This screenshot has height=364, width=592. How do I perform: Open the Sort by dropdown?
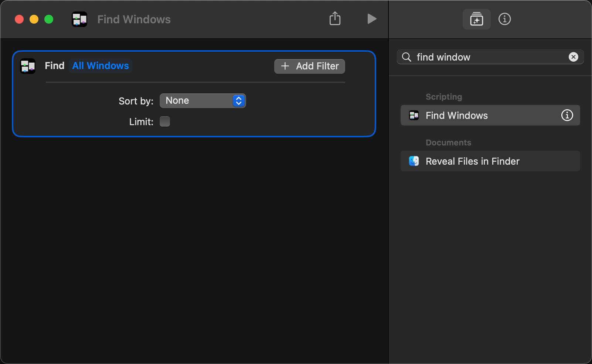[203, 101]
